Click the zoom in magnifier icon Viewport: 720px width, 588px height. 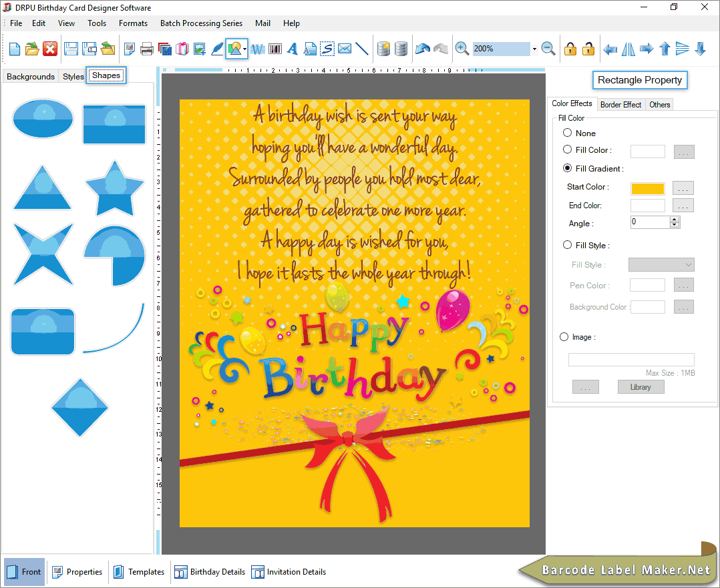(462, 49)
